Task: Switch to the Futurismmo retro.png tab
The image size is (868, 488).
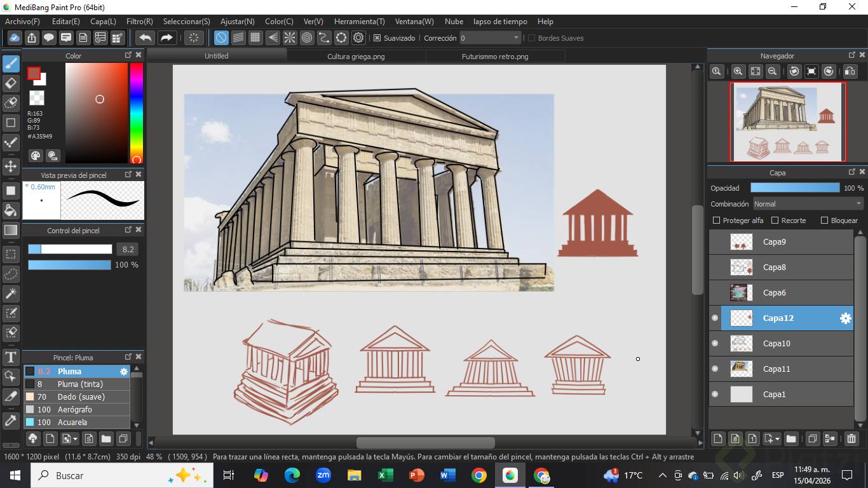Action: (495, 57)
